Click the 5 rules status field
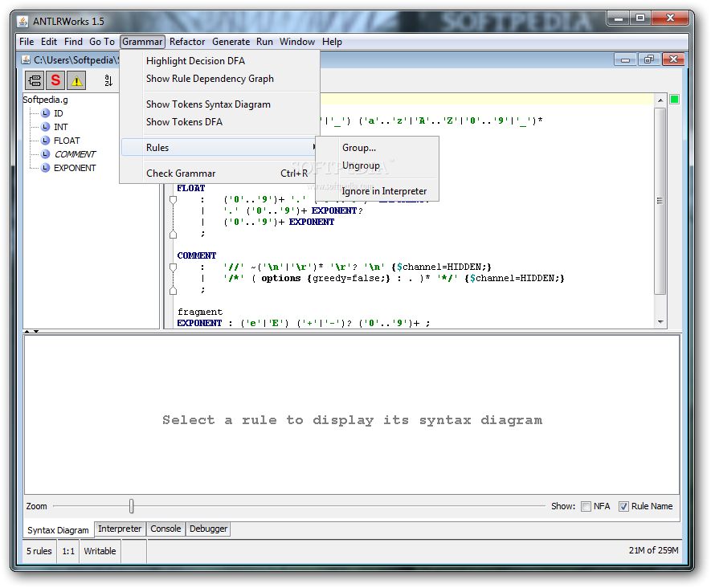The height and width of the screenshot is (588, 711). (39, 551)
